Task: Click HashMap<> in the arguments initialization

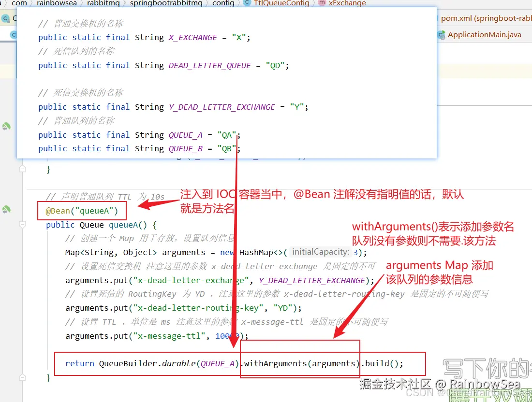Action: point(261,253)
